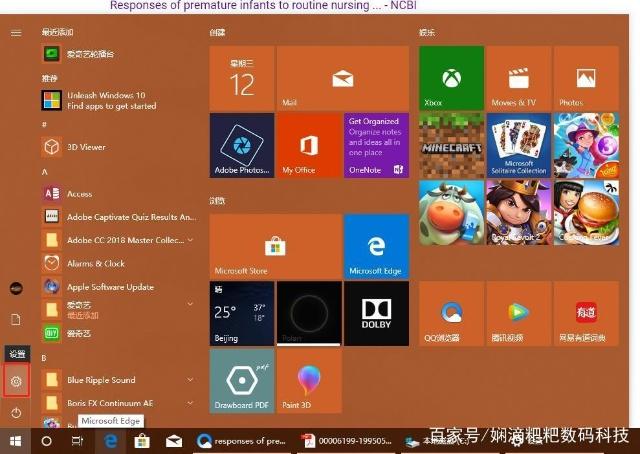Open the Photos tile
This screenshot has height=454, width=640.
pos(586,78)
